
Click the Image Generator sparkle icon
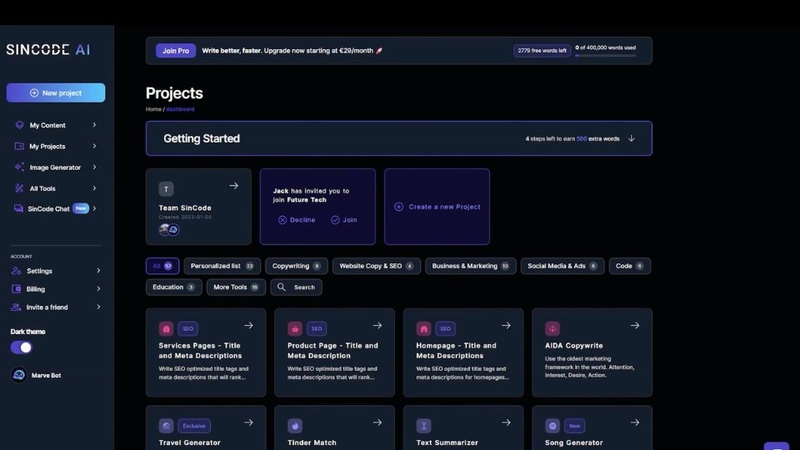19,167
